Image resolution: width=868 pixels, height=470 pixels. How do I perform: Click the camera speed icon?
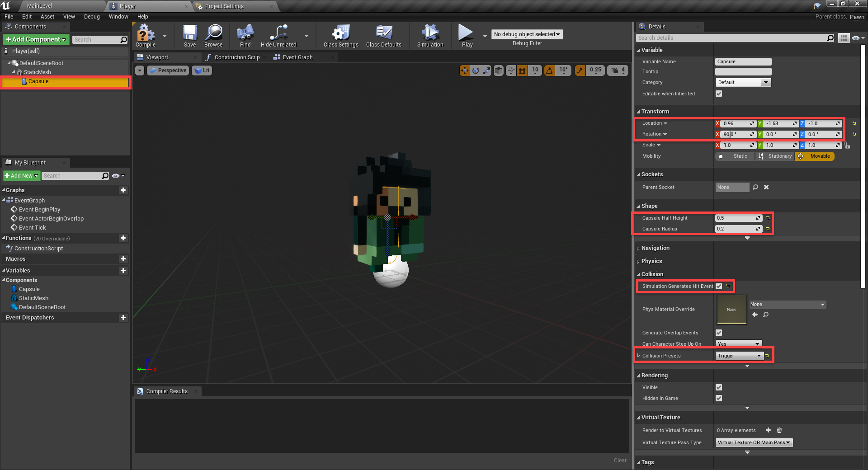click(615, 70)
